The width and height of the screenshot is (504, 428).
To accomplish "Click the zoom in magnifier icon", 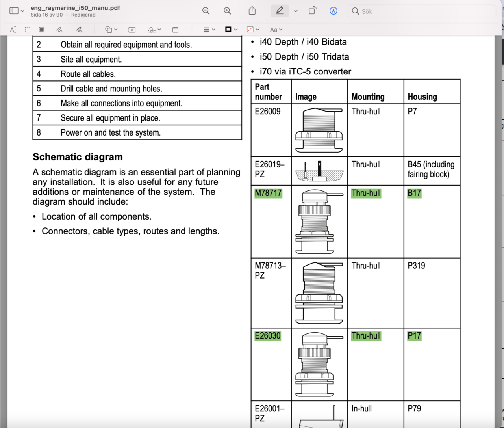I will click(x=227, y=11).
